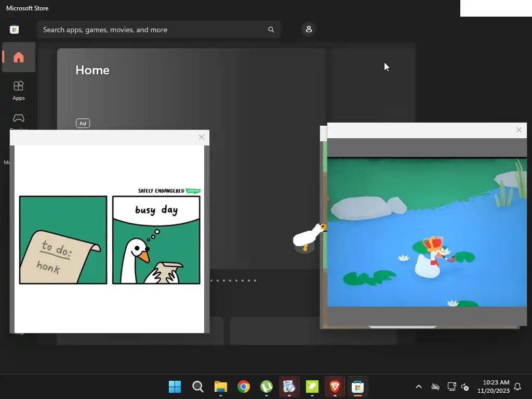Image resolution: width=532 pixels, height=399 pixels.
Task: Open Brave browser from taskbar
Action: click(335, 387)
